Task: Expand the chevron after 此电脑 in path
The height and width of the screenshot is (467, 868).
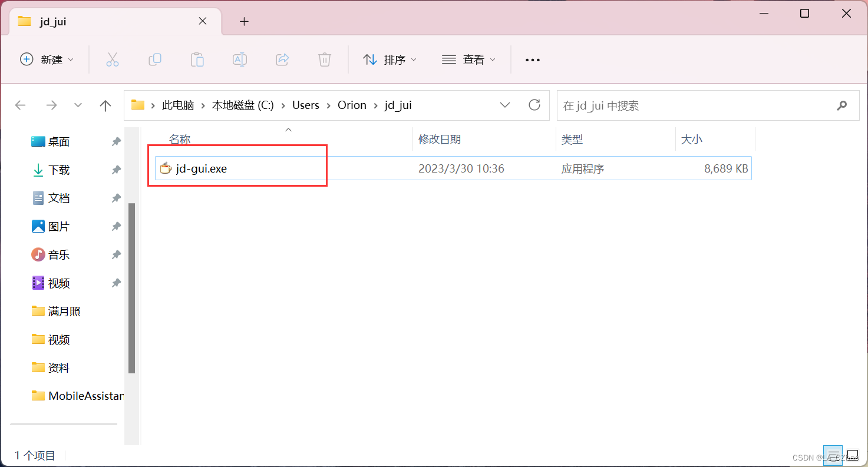Action: [203, 105]
